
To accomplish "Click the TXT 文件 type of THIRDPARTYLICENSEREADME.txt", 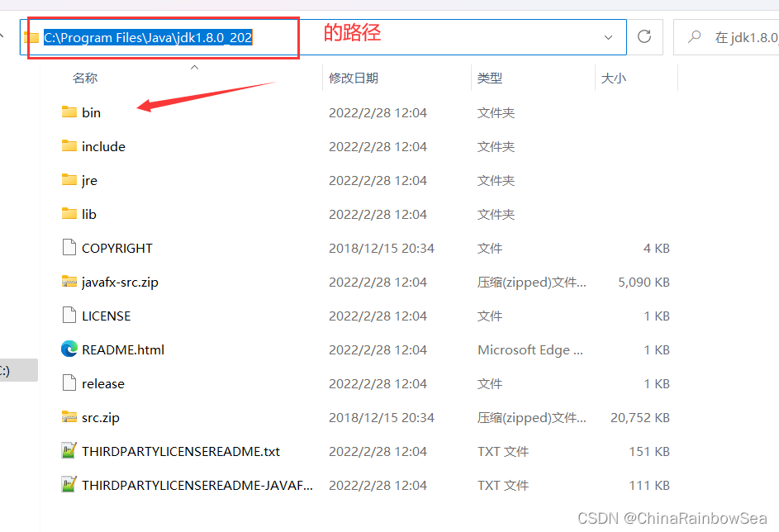I will 503,452.
